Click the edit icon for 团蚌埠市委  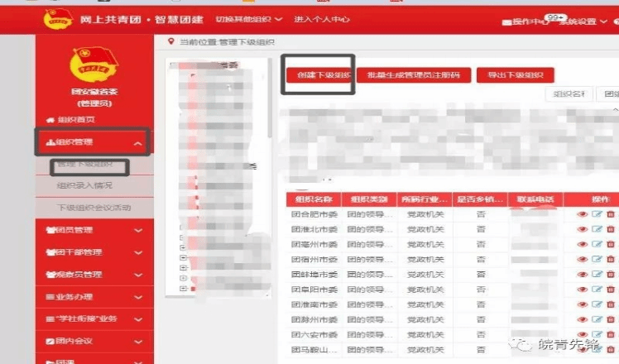tap(596, 274)
